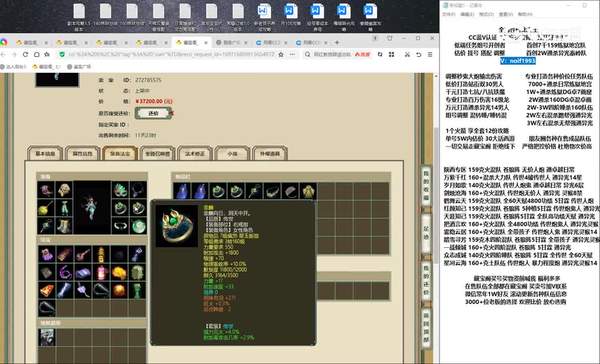Click the price ¥37200.00 text

coord(154,101)
